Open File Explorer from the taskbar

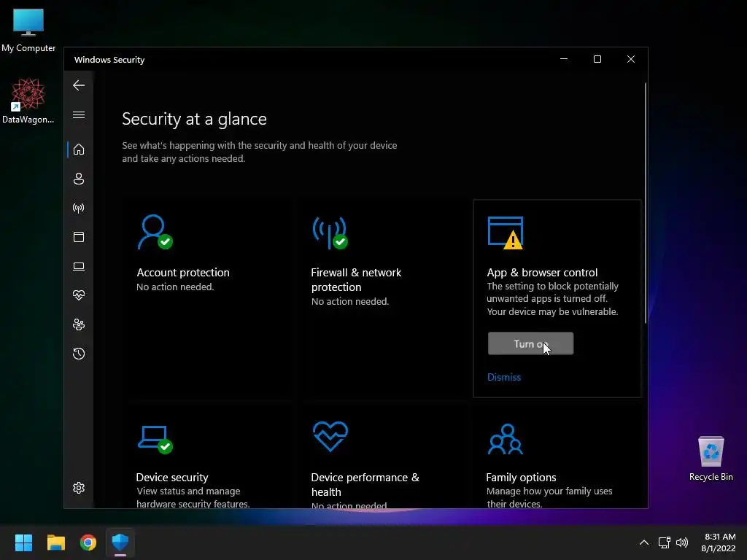pyautogui.click(x=55, y=542)
